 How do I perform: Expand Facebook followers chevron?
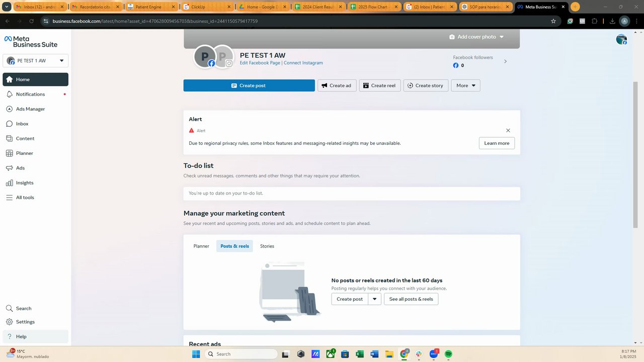(x=505, y=61)
